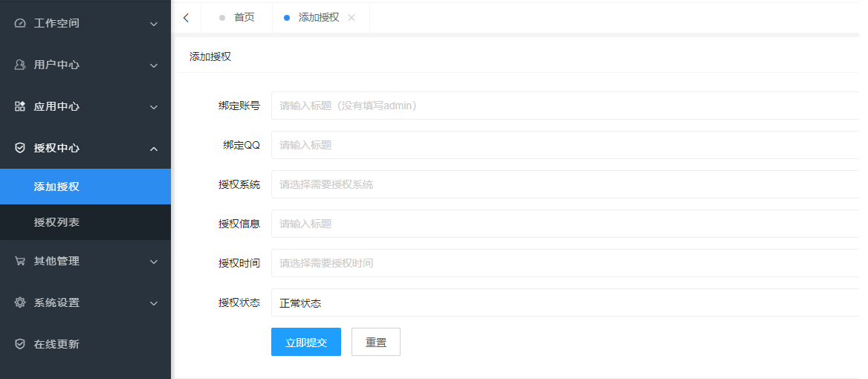Collapse the 授权中心 menu chevron
Screen dimensions: 868x379
(154, 149)
